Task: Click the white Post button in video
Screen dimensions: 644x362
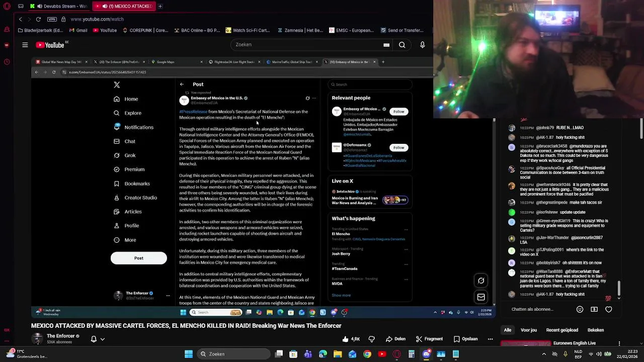Action: coord(138,258)
